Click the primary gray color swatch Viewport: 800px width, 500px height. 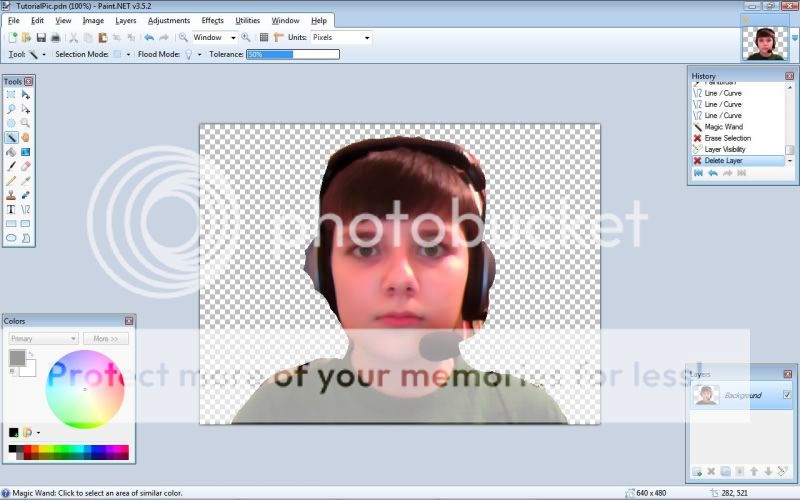click(x=17, y=358)
